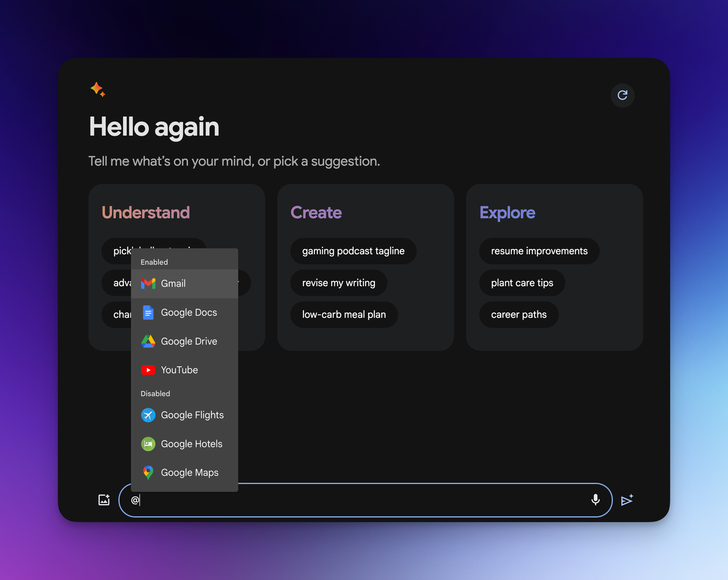The height and width of the screenshot is (580, 728).
Task: Click the gaming podcast tagline suggestion
Action: click(353, 251)
